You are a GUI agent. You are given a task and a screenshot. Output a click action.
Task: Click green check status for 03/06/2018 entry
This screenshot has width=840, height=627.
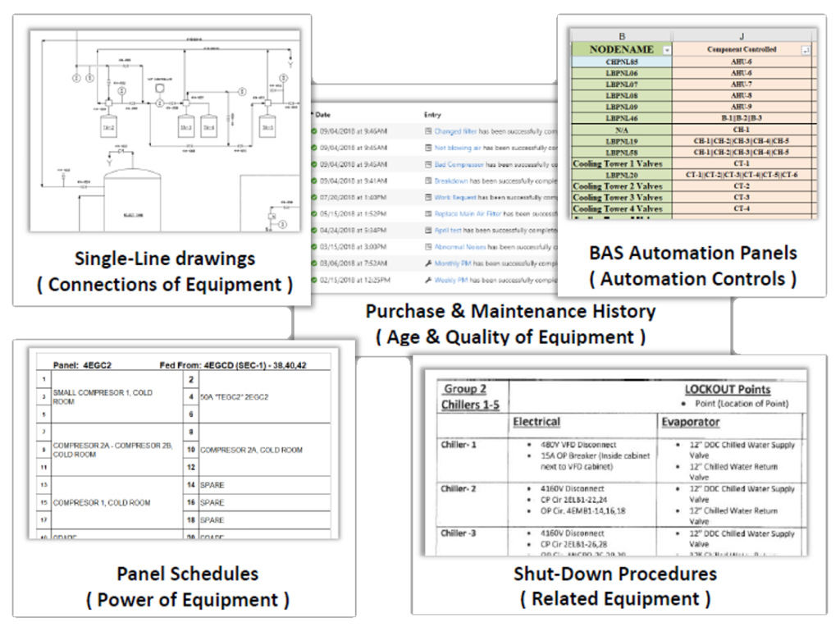tap(314, 263)
